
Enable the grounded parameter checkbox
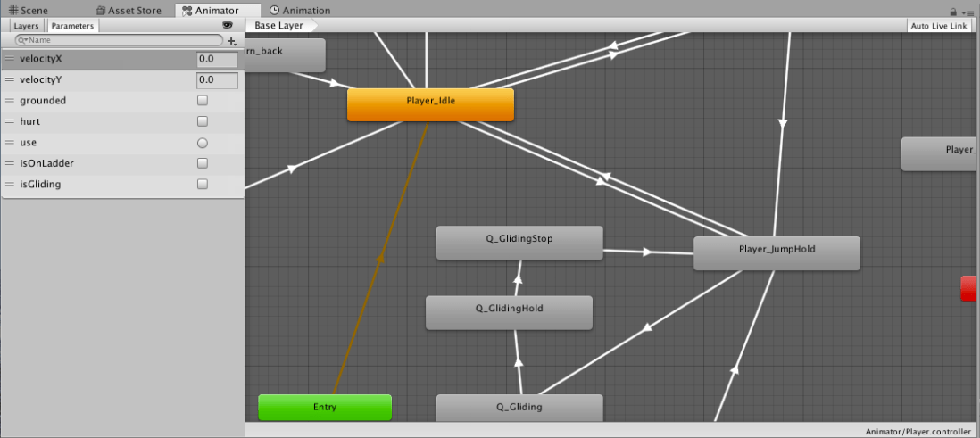[203, 101]
